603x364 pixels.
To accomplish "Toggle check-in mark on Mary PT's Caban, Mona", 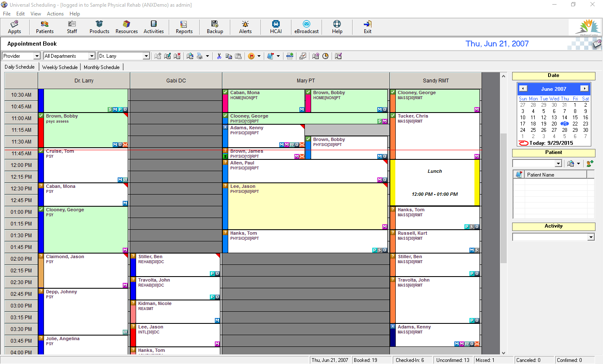I will click(225, 92).
